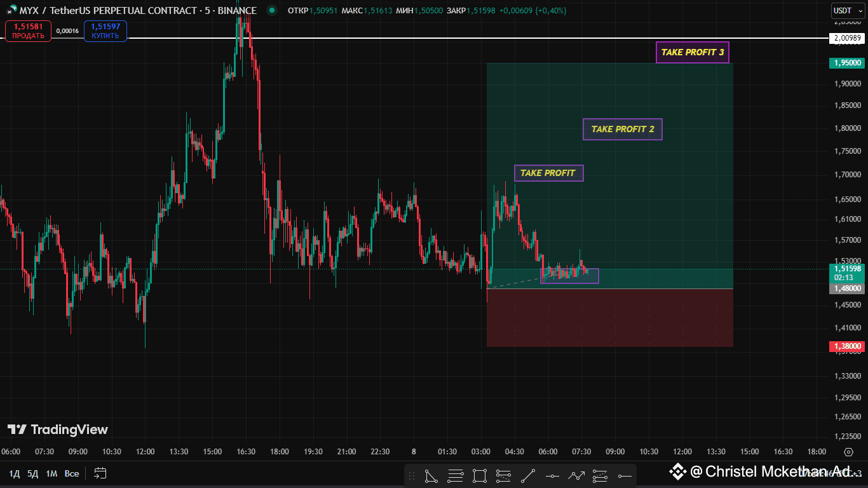The height and width of the screenshot is (488, 868).
Task: Click the TradingView logo
Action: click(x=58, y=430)
